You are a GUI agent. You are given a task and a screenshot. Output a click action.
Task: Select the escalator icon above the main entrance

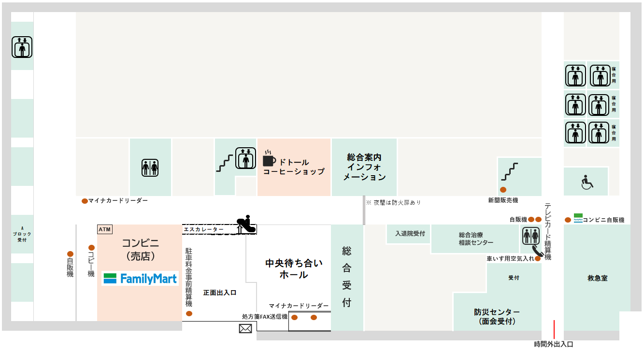pos(246,225)
